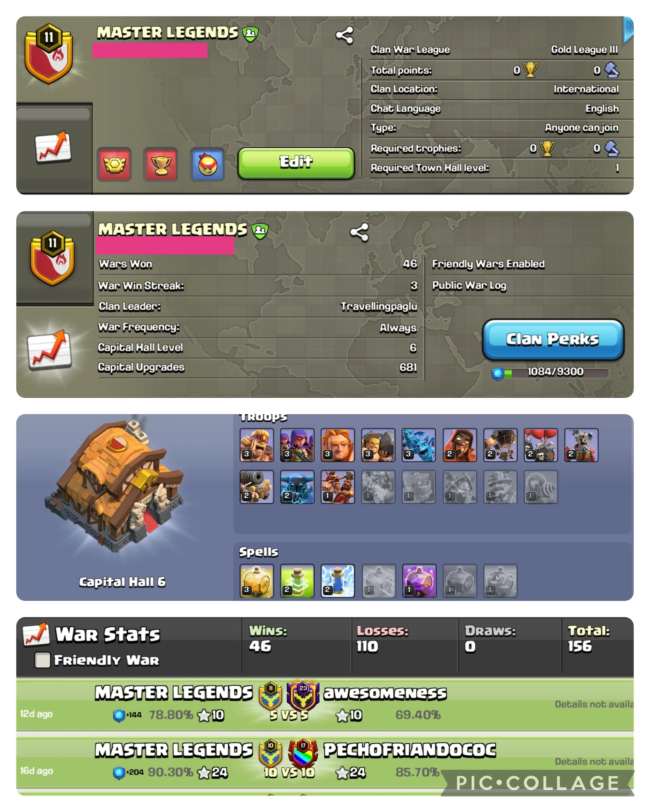Tap the blue angry-face clan label badge
The image size is (650, 812).
click(x=207, y=165)
